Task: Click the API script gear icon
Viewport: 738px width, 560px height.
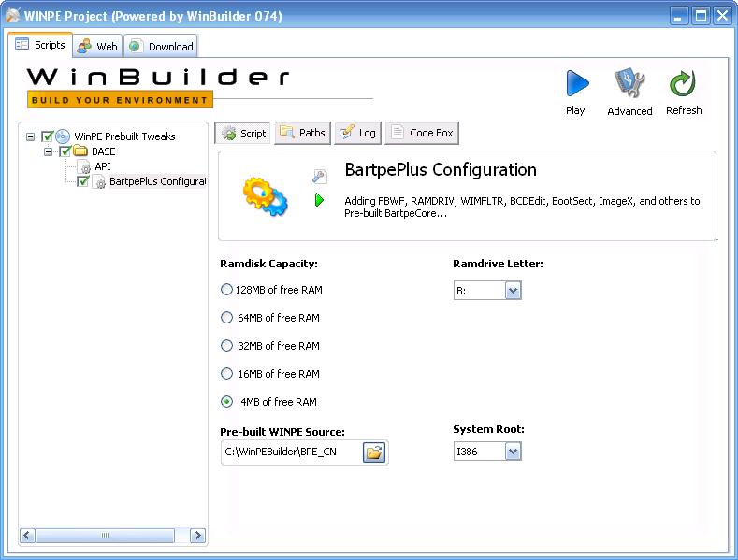Action: coord(85,167)
